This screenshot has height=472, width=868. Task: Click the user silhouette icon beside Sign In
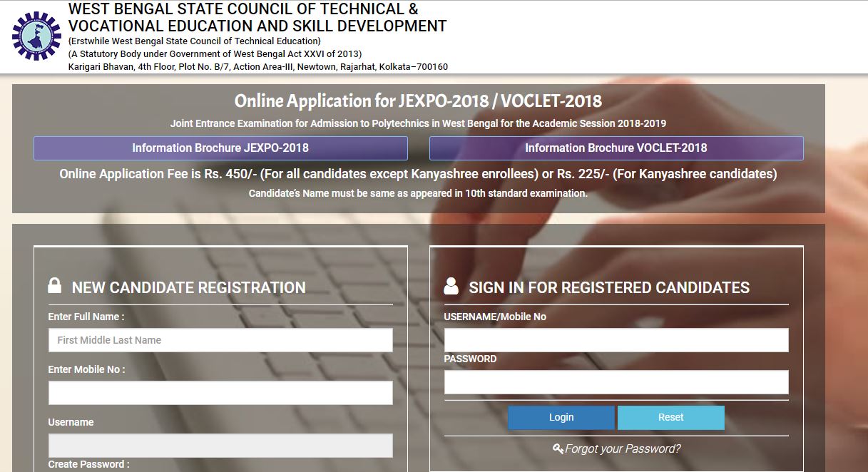[451, 287]
